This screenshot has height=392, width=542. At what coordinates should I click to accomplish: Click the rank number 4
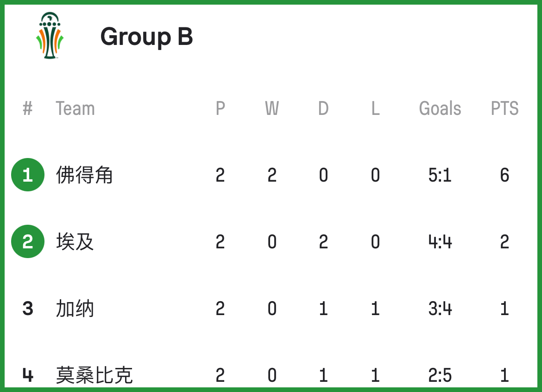click(28, 375)
